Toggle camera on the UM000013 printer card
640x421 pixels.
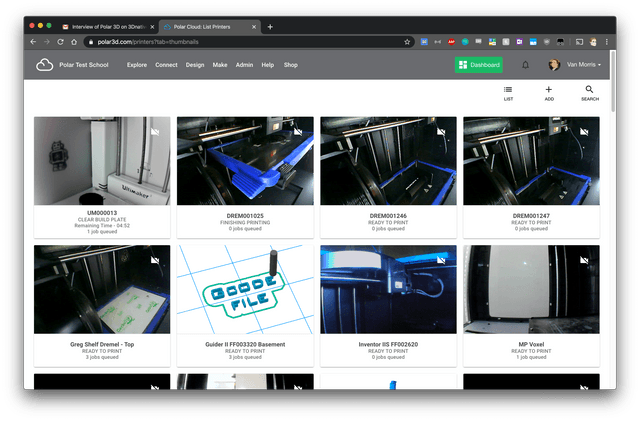(x=154, y=132)
